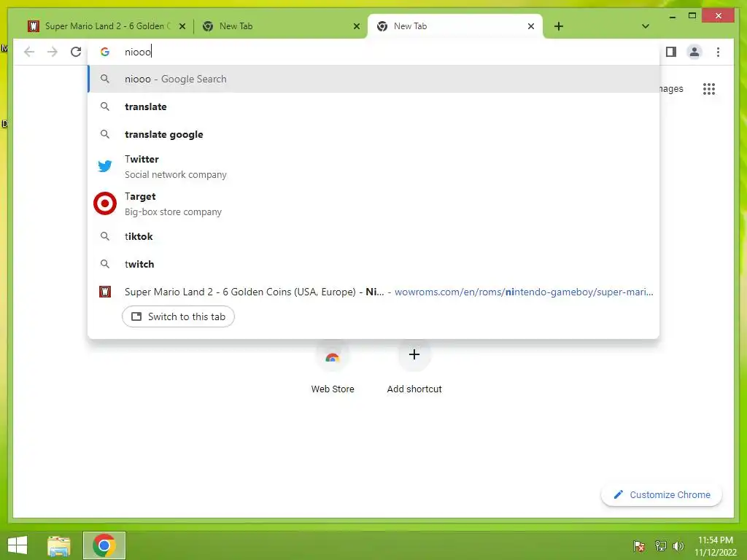Select the Target suggestion

(x=373, y=204)
